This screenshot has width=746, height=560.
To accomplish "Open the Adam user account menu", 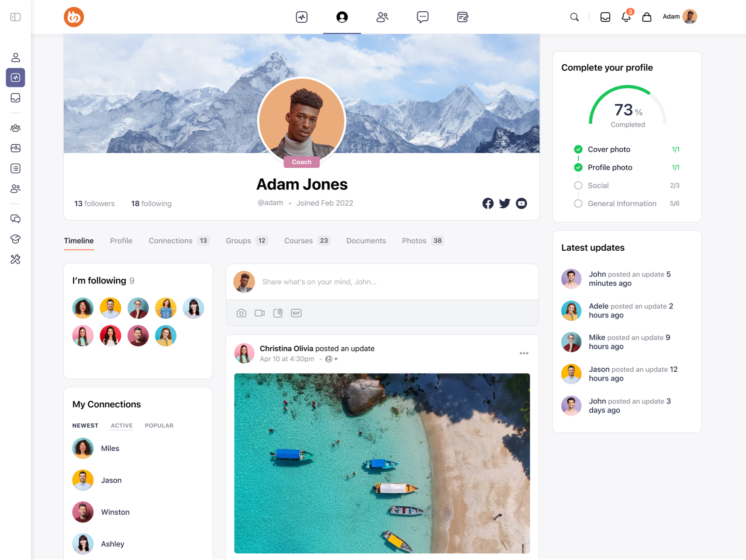I will 679,17.
